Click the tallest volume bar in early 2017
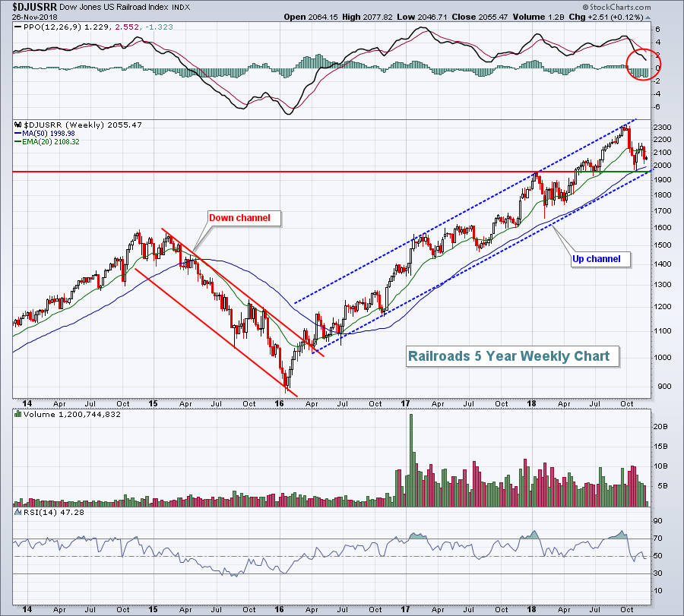 pos(411,460)
